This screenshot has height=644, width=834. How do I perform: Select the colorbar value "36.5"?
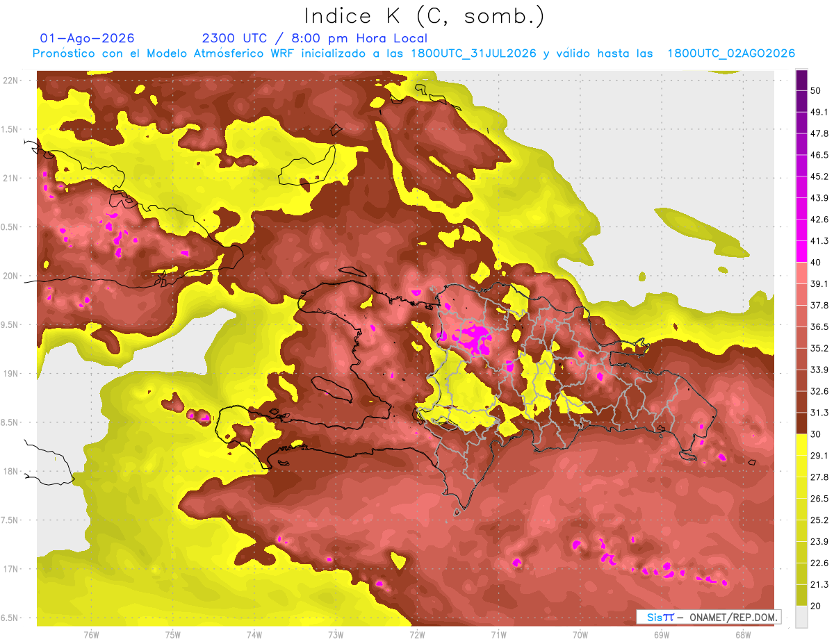(x=819, y=327)
